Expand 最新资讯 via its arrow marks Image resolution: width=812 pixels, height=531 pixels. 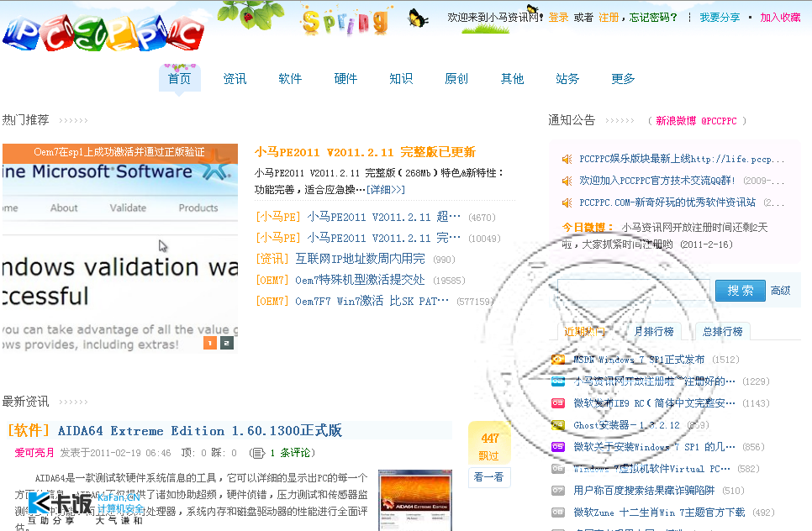coord(73,402)
